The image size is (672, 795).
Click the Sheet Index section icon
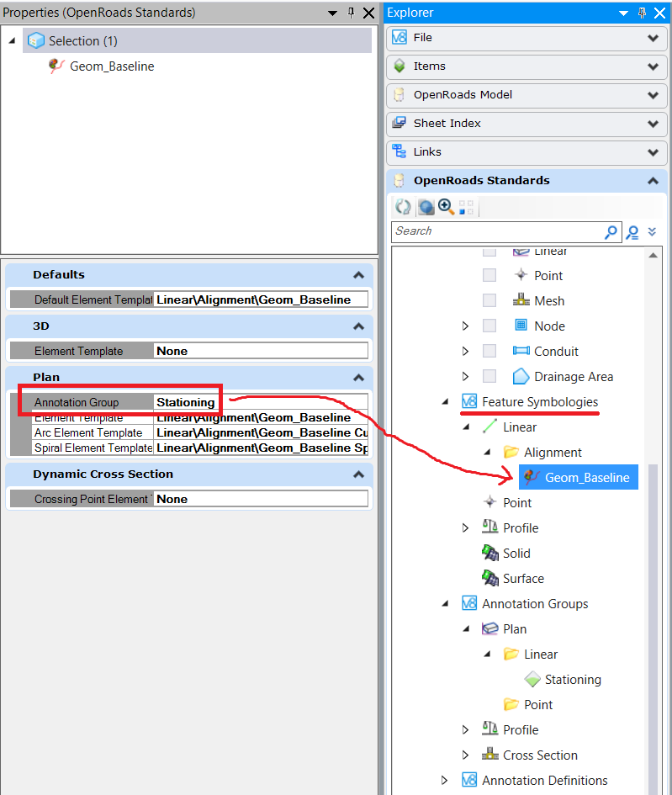(x=399, y=123)
